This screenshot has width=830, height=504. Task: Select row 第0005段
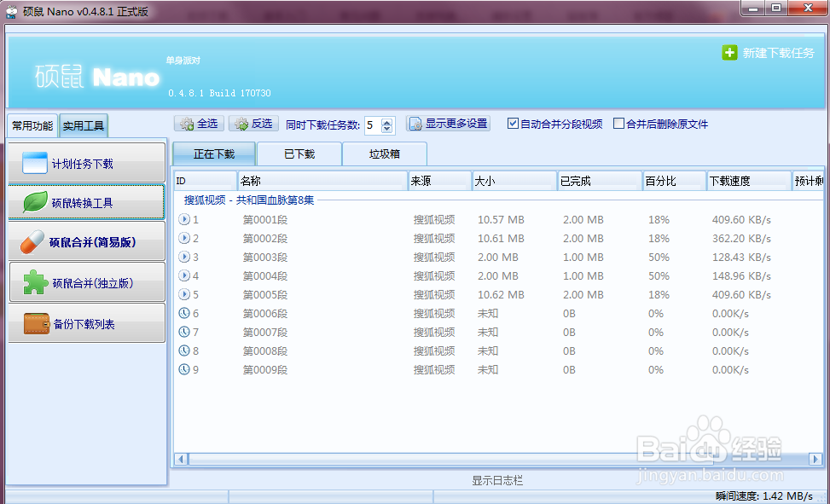(x=498, y=294)
